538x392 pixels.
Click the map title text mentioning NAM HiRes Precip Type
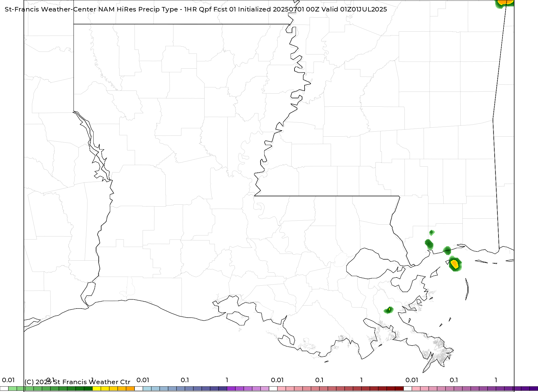click(196, 9)
